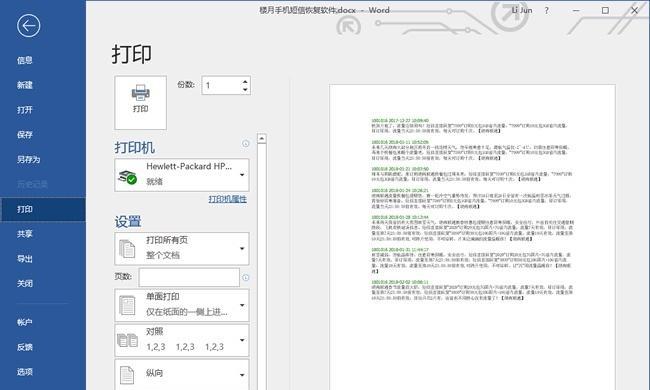Click the document print preview page

click(472, 237)
